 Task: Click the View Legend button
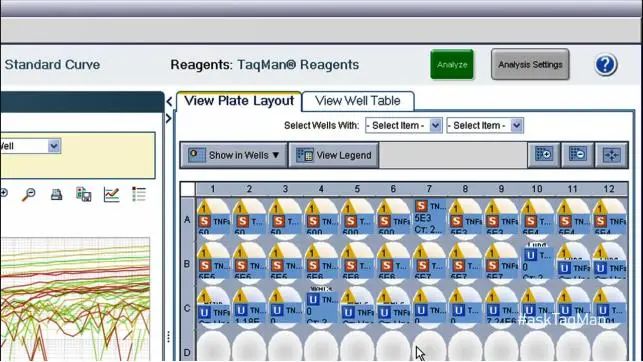pos(334,155)
